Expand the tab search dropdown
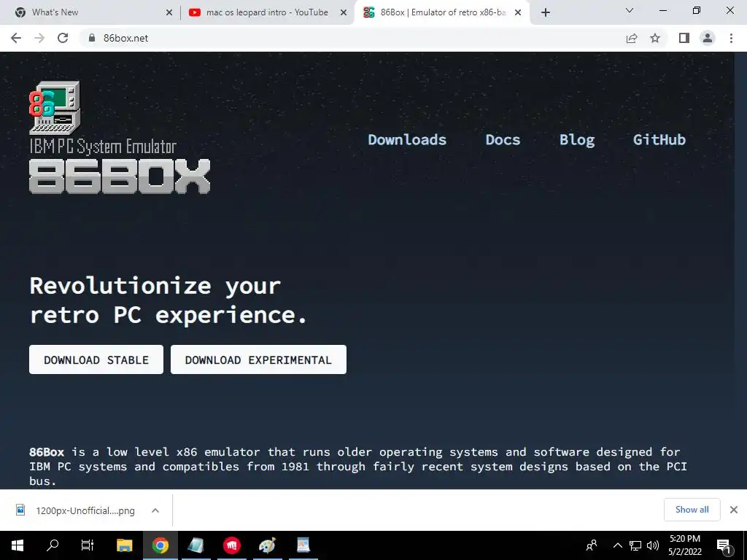The image size is (747, 560). [630, 10]
